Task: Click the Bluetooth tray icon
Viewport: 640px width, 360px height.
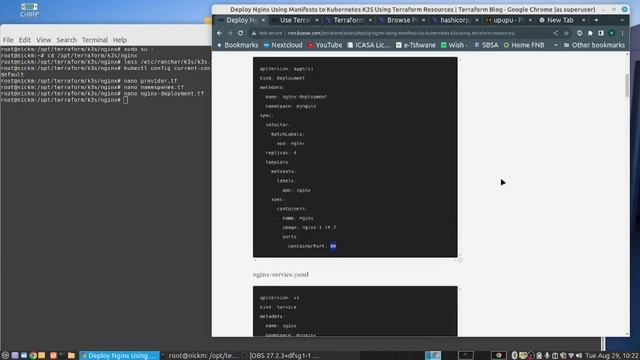Action: coord(514,356)
